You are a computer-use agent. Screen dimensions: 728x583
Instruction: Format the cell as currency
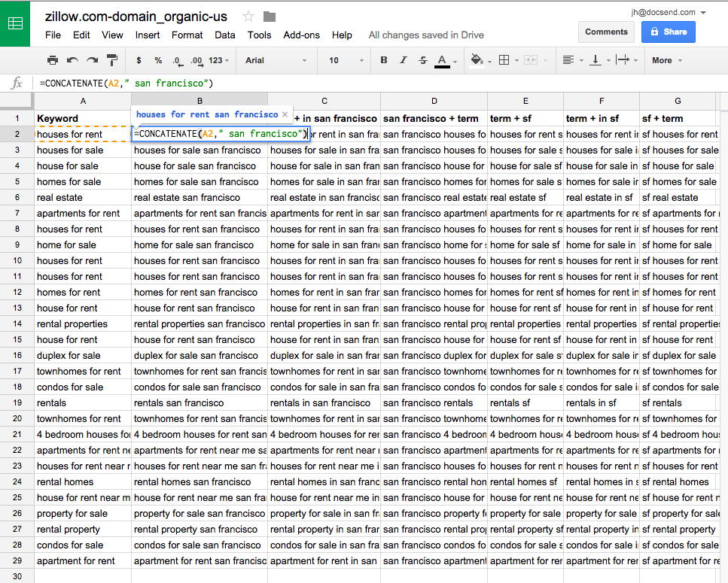tap(139, 60)
